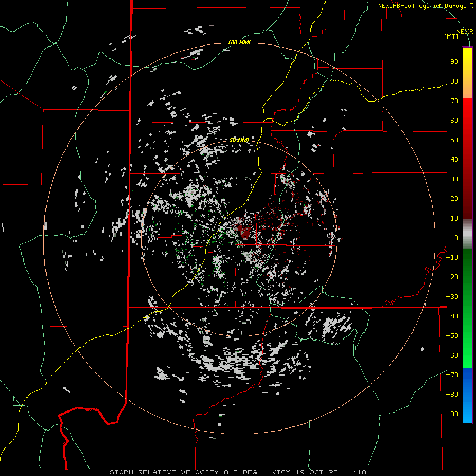
Task: Click the -50 value on velocity scale
Action: [452, 336]
